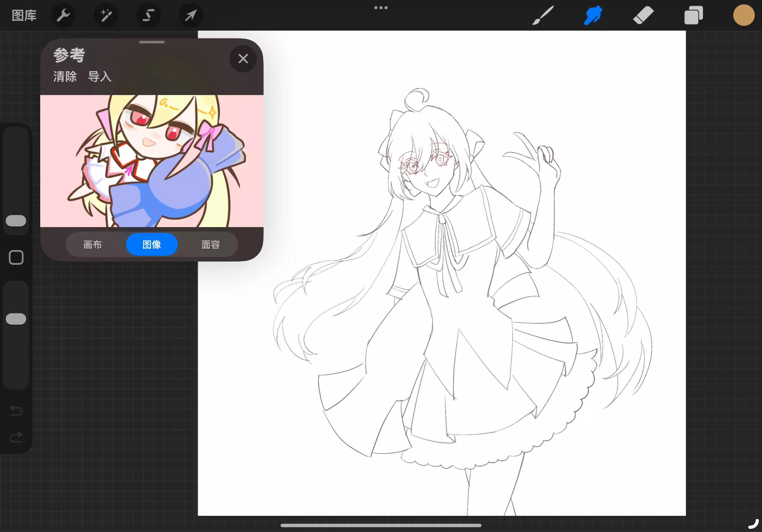Select the Transform arrow tool
Image resolution: width=762 pixels, height=532 pixels.
tap(191, 15)
